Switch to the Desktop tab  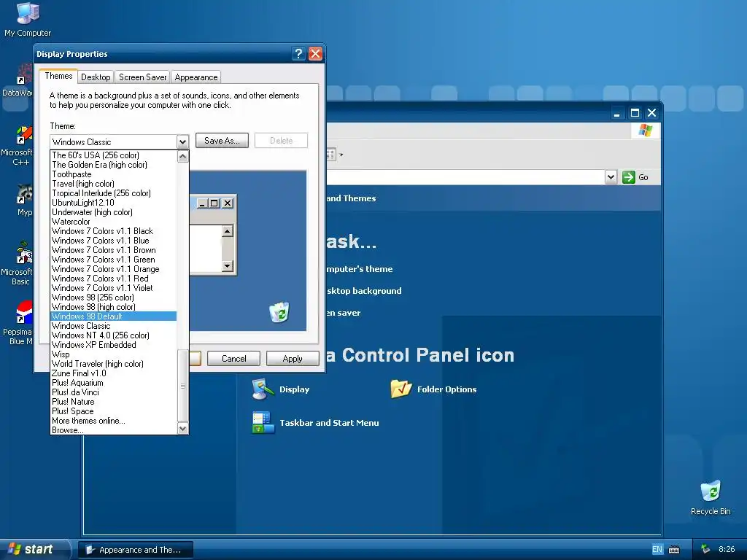click(x=96, y=77)
